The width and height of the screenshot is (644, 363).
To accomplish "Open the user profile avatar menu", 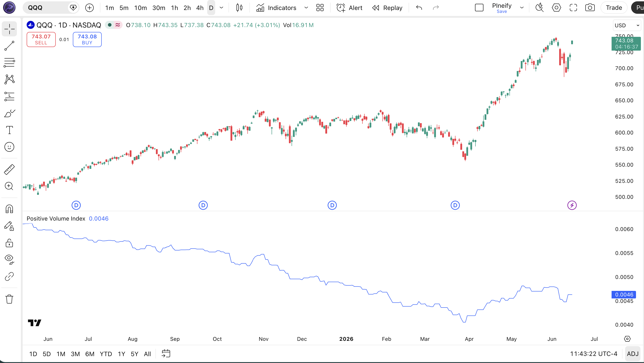I will [9, 8].
